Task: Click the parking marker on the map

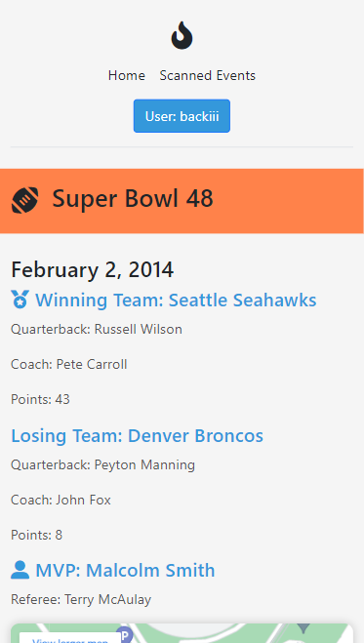Action: coord(124,634)
